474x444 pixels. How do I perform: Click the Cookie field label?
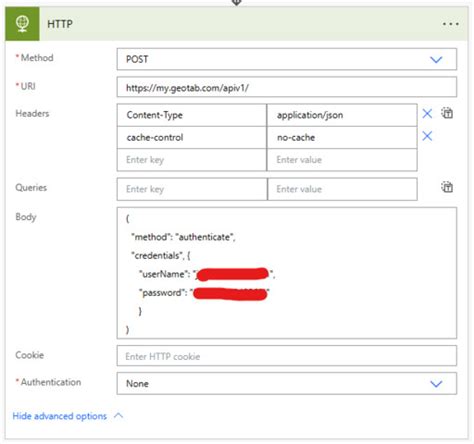click(x=30, y=355)
